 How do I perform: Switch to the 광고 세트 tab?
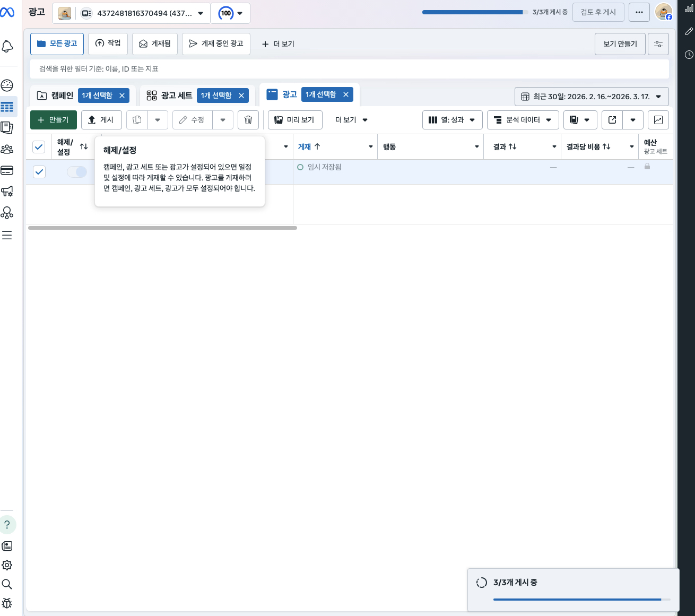coord(170,96)
